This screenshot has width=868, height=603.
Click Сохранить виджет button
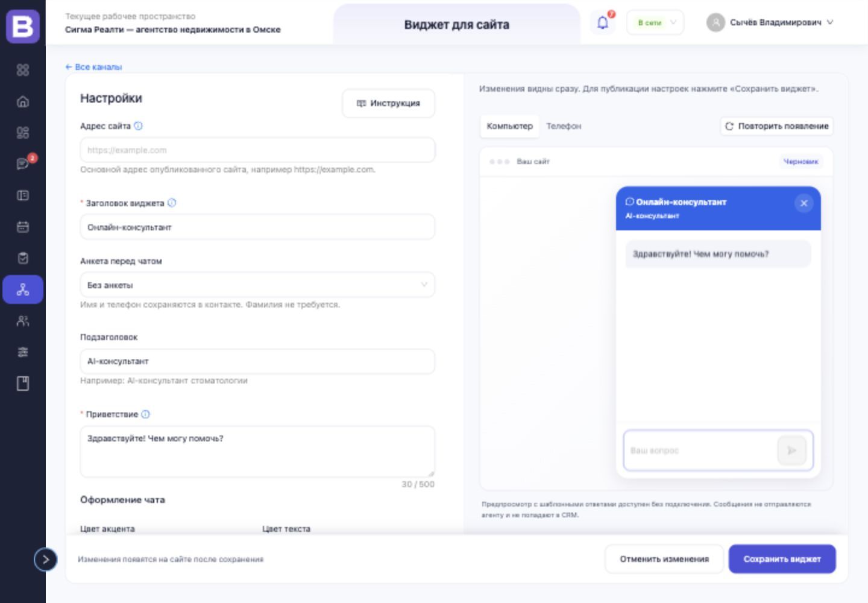point(782,559)
